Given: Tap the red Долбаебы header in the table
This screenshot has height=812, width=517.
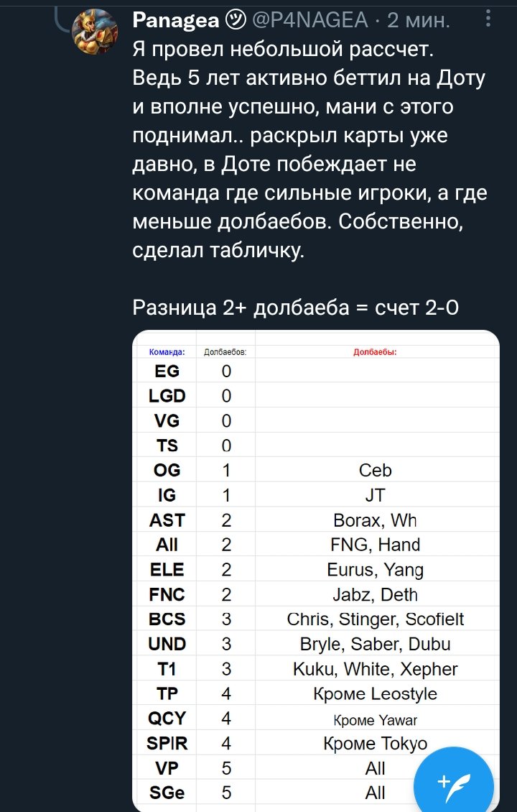Looking at the screenshot, I should [x=374, y=350].
